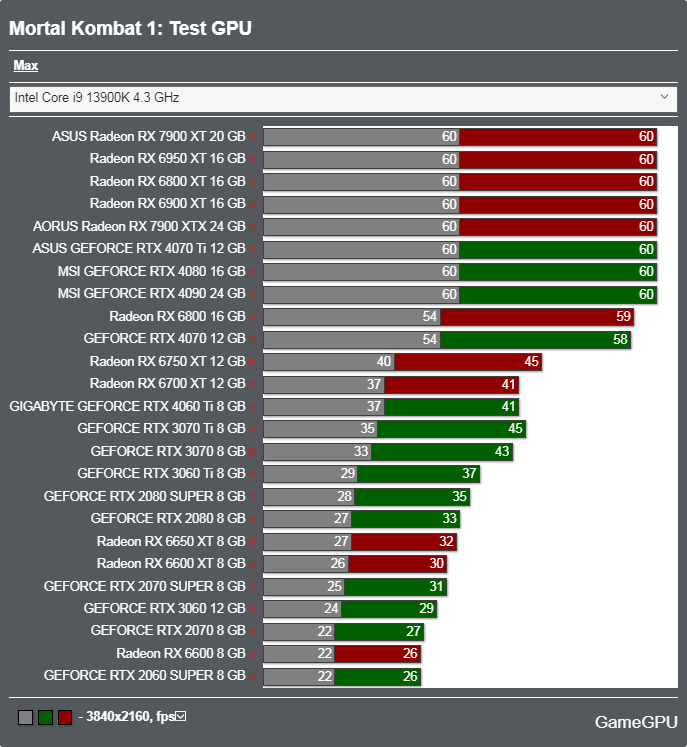This screenshot has width=687, height=747.
Task: Open the Intel Core i9 13900K CPU dropdown
Action: [343, 98]
